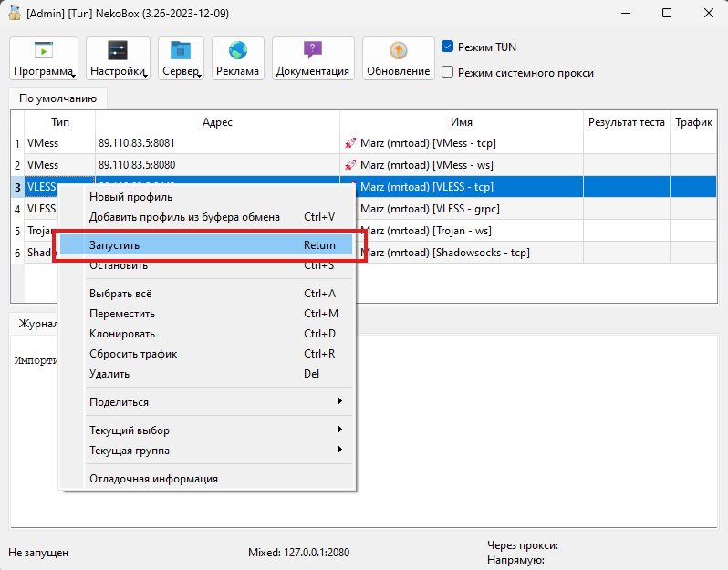Click the Реклама globe icon
The height and width of the screenshot is (570, 728).
click(238, 51)
